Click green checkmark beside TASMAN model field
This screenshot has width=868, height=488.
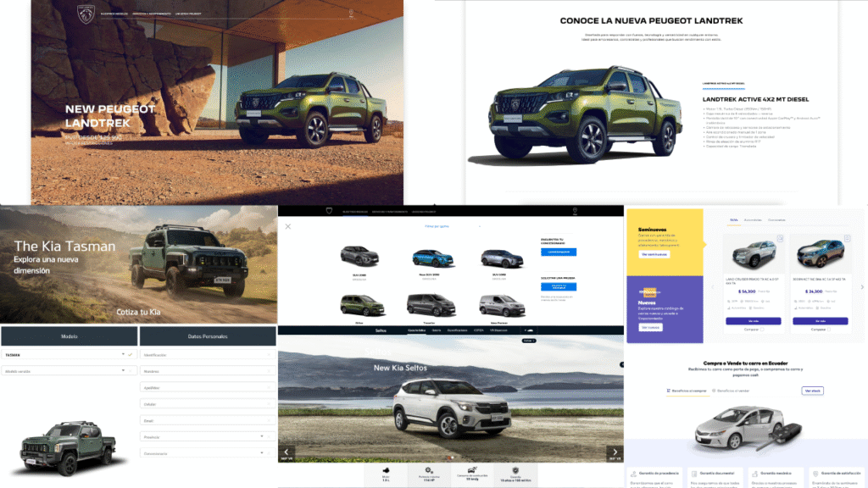(x=130, y=355)
